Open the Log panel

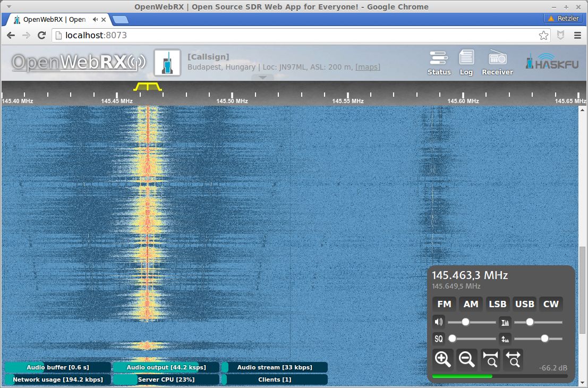466,63
